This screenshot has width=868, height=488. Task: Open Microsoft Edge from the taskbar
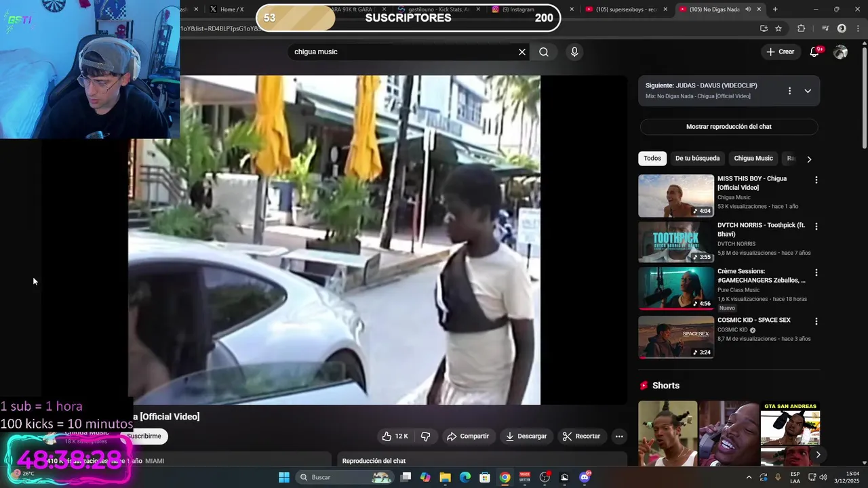(465, 477)
